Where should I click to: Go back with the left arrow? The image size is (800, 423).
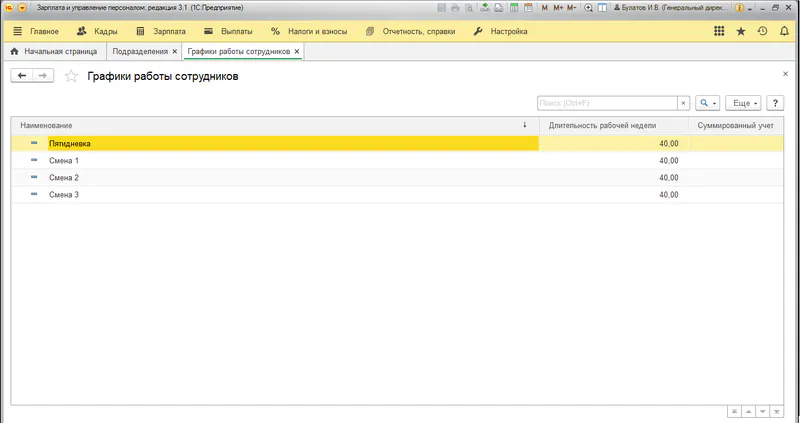[22, 76]
